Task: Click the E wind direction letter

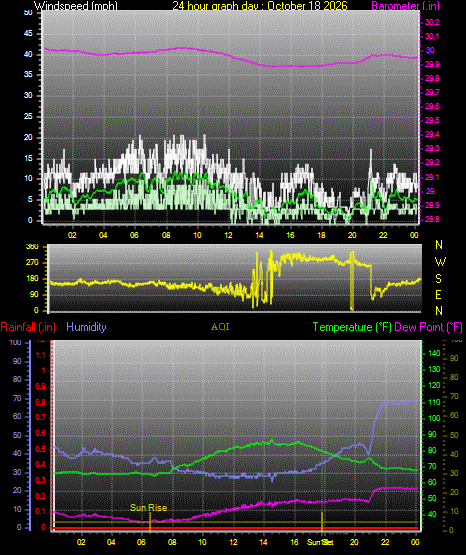Action: [438, 294]
